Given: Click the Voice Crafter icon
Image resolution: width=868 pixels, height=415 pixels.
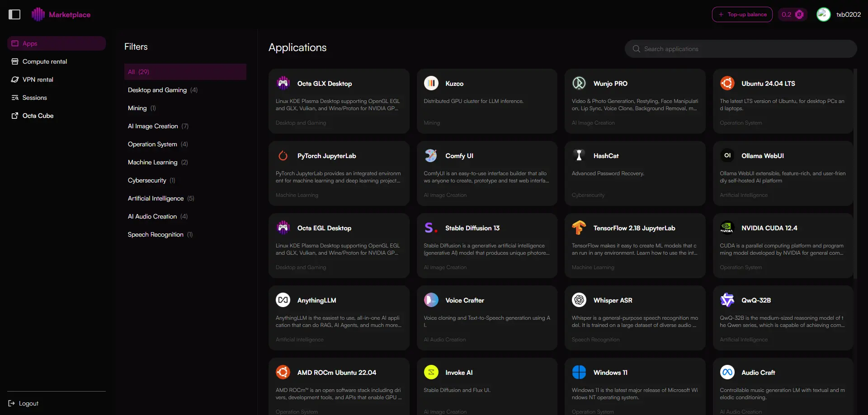Looking at the screenshot, I should click(431, 300).
